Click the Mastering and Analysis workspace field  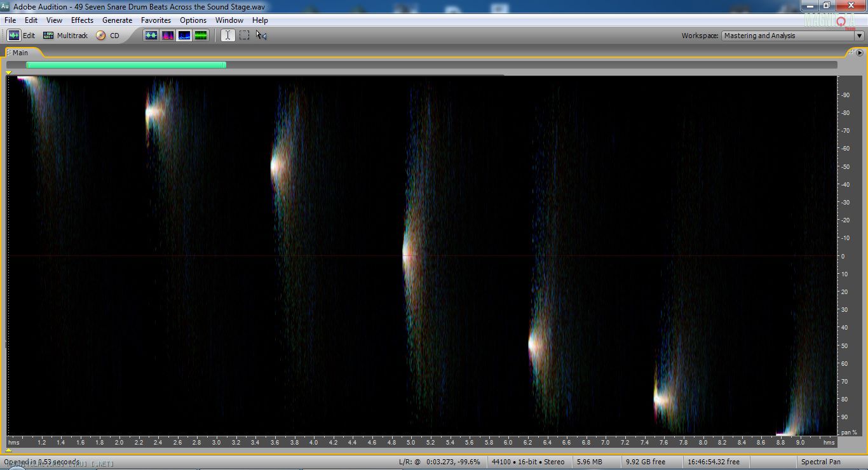(788, 36)
